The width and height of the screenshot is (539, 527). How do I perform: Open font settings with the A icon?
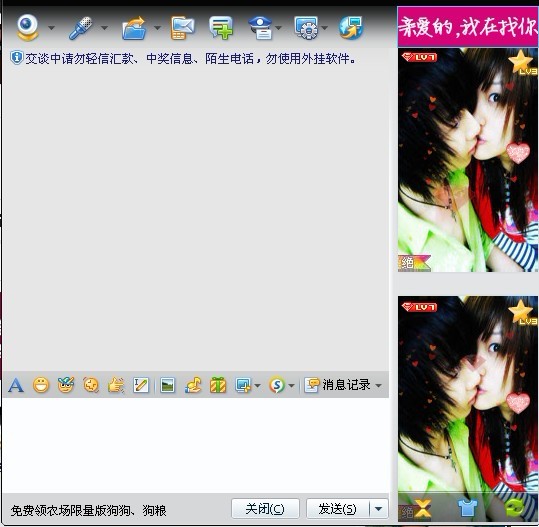16,385
